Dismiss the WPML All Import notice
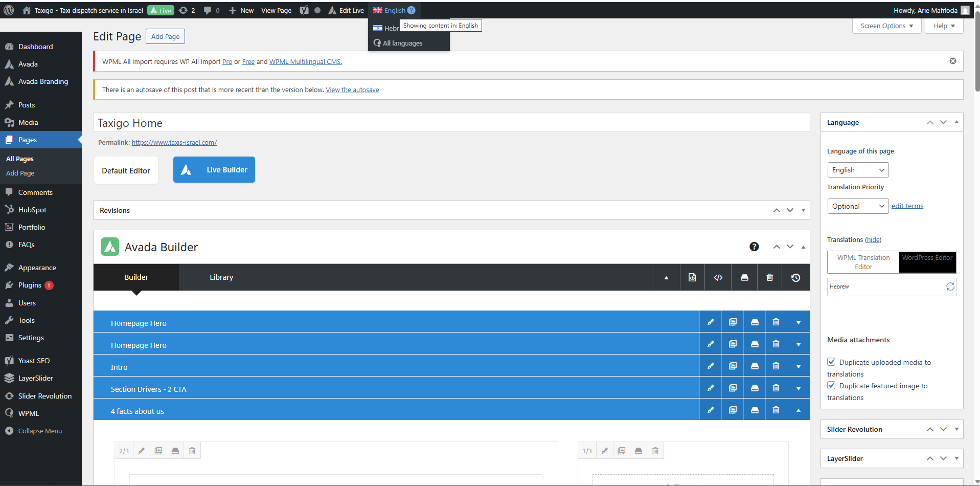980x486 pixels. (x=953, y=61)
